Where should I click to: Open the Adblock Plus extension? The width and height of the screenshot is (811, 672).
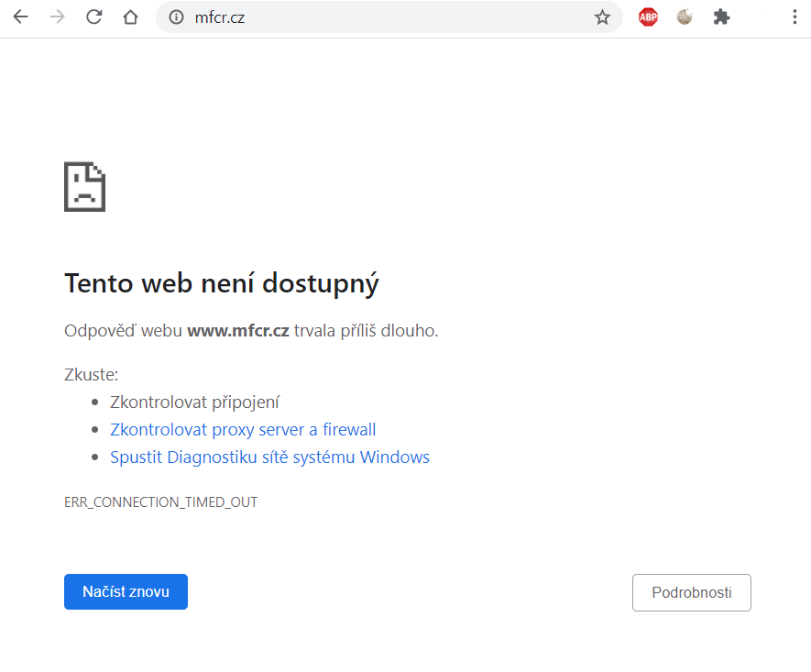(x=648, y=17)
